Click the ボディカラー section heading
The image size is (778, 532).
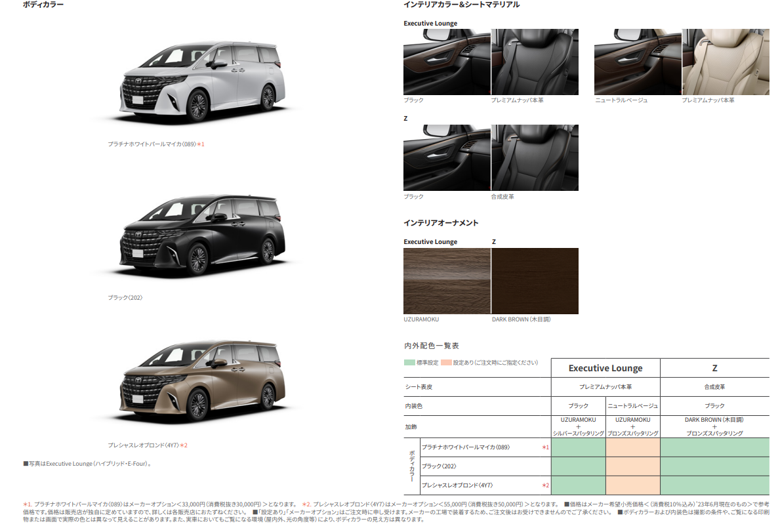[x=43, y=5]
